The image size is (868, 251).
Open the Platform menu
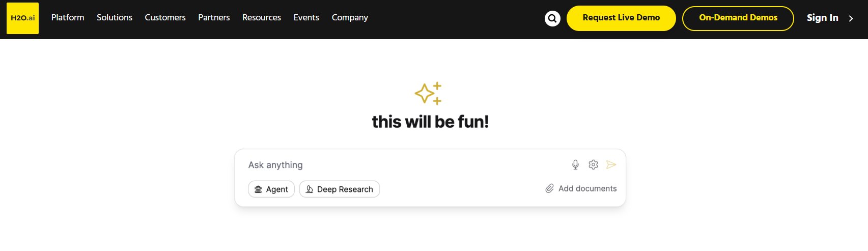click(68, 17)
